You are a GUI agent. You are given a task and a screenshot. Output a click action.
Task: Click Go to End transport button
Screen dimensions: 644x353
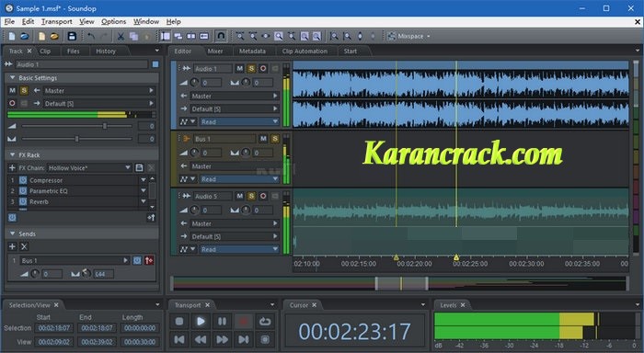tap(243, 339)
